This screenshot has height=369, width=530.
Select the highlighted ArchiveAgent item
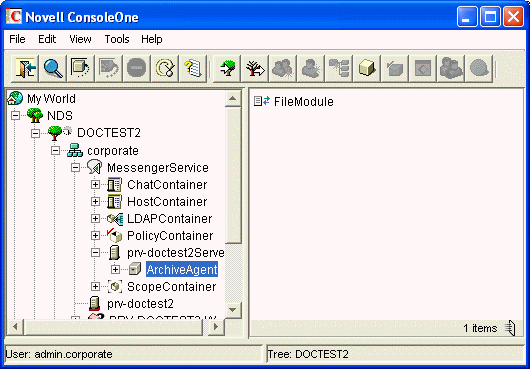point(182,269)
